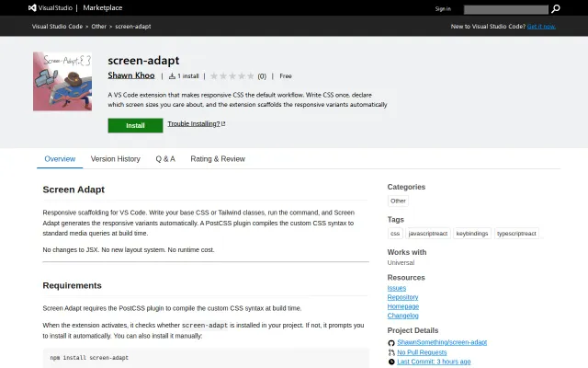Viewport: 588px width, 368px height.
Task: Click the five-star rating display
Action: (232, 76)
